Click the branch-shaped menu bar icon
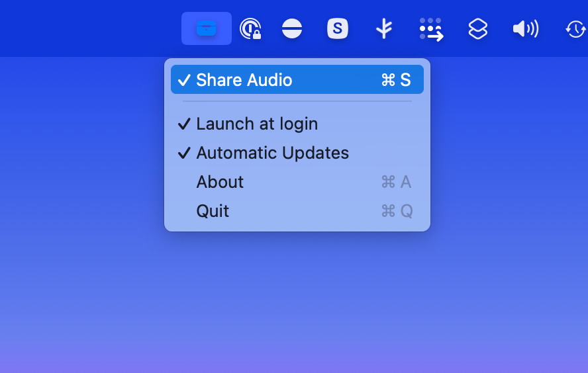Viewport: 588px width, 373px height. click(383, 28)
